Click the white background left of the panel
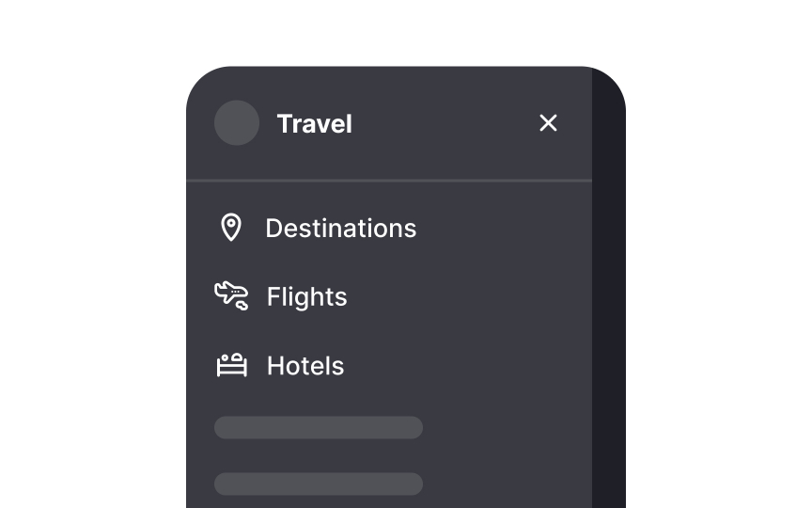The height and width of the screenshot is (508, 812). coord(94,282)
